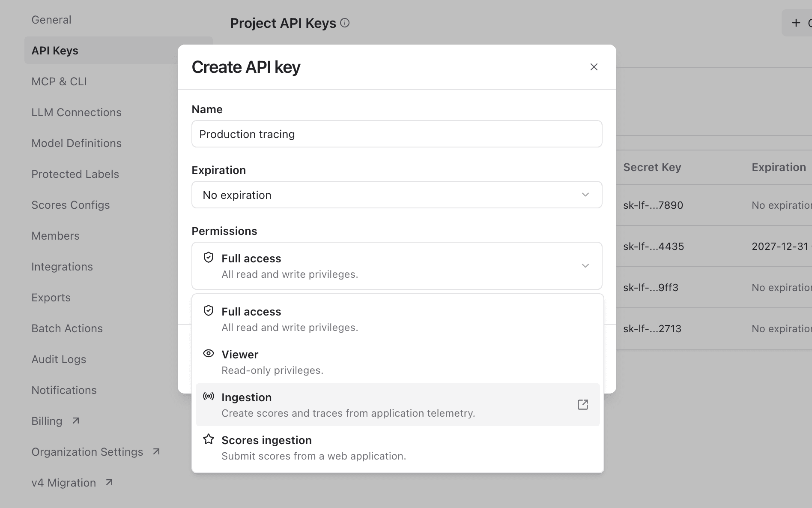Select API Keys in the sidebar

coord(55,51)
